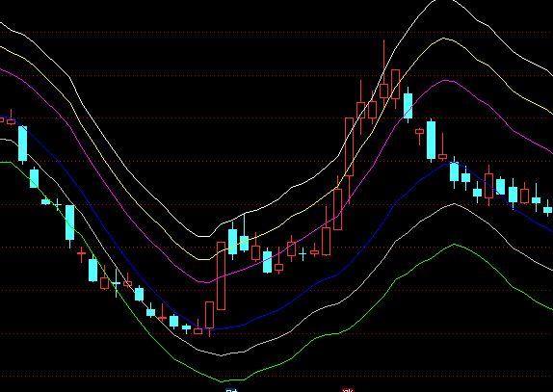Select the yellow band line at its lowest point
Screen dimensions: 553x392
204,259
